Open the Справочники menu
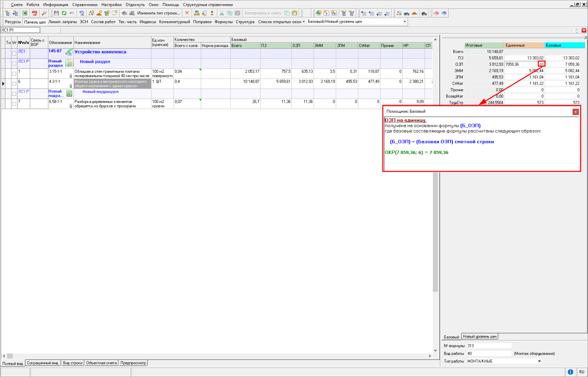Image resolution: width=588 pixels, height=377 pixels. coord(85,5)
